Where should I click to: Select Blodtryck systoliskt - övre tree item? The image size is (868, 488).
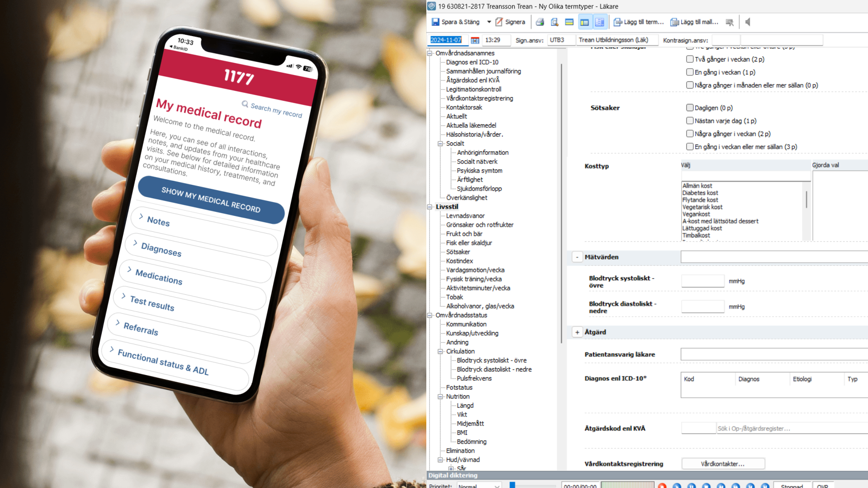tap(491, 360)
